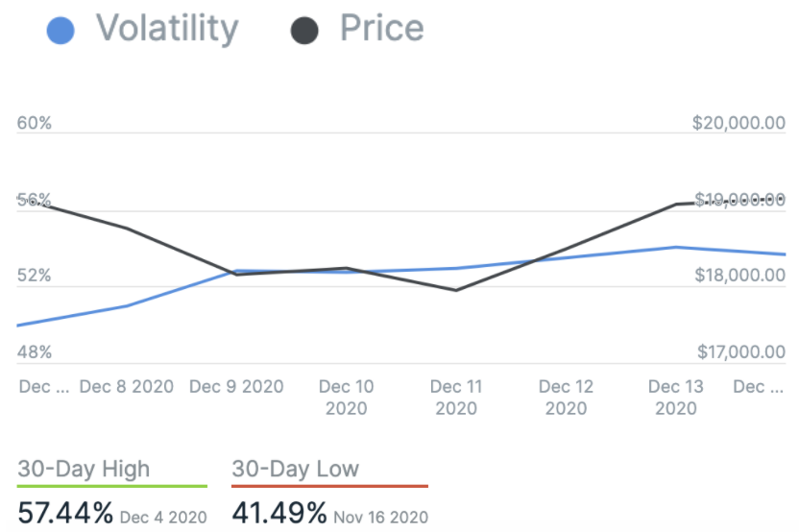Click the 52% volatility axis label

tap(35, 276)
